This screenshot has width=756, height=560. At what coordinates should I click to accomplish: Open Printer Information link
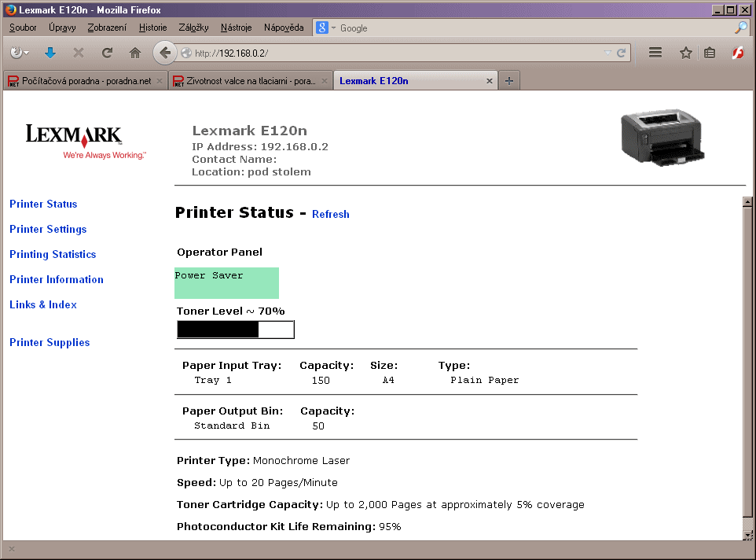pos(57,279)
